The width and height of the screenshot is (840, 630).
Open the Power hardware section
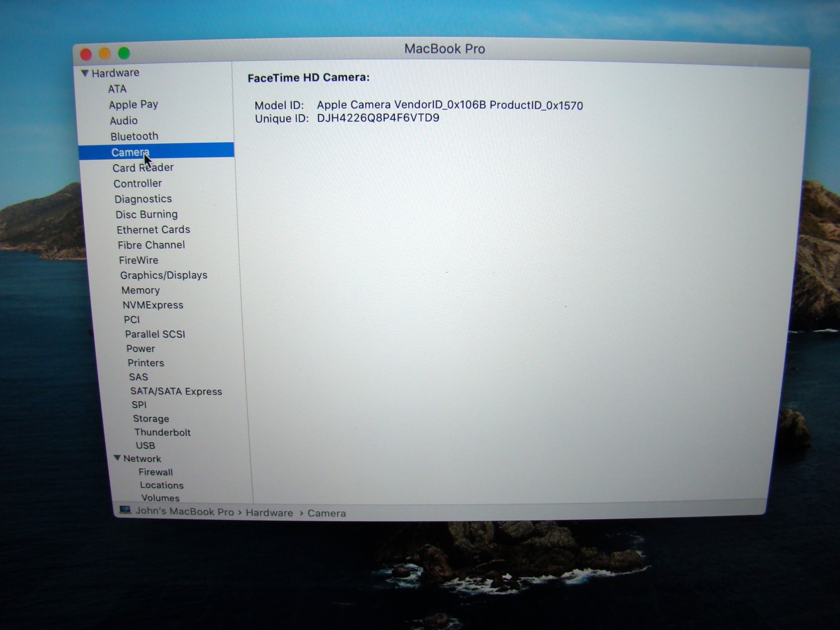pos(141,349)
